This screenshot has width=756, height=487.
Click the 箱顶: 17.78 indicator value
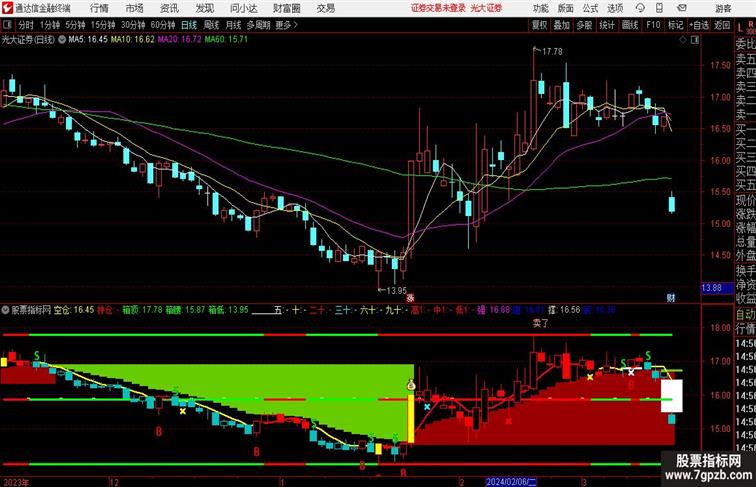142,310
